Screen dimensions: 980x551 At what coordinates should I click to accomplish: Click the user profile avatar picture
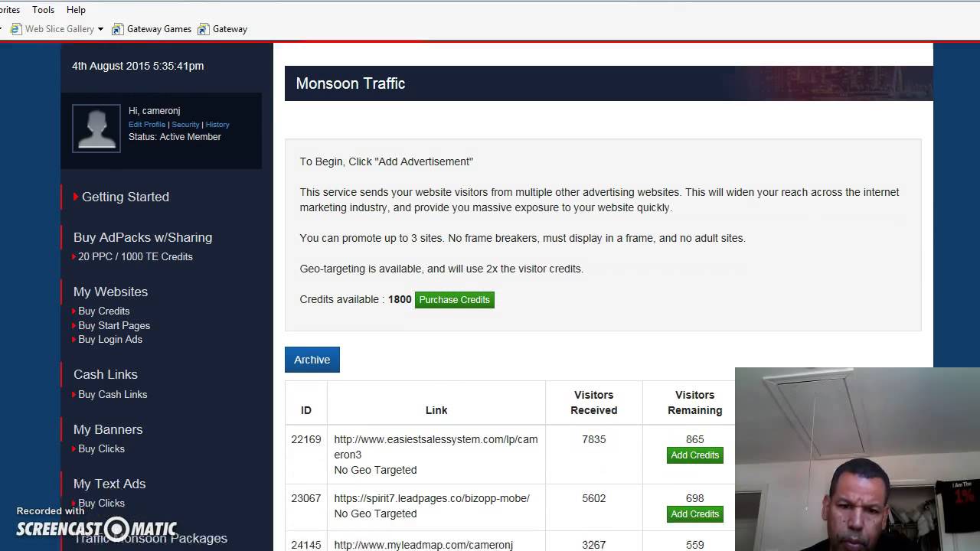pos(96,129)
